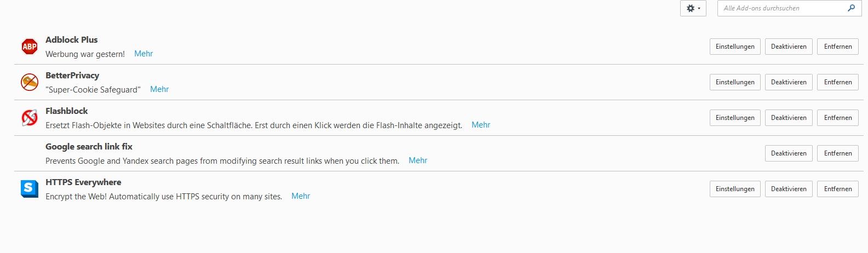Image resolution: width=868 pixels, height=253 pixels.
Task: Show more about BetterPrivacy via Mehr
Action: (159, 89)
